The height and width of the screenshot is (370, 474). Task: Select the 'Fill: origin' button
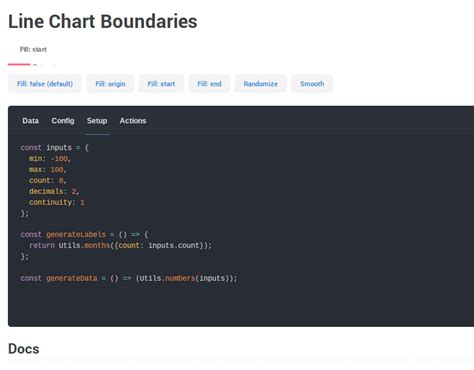pyautogui.click(x=110, y=84)
